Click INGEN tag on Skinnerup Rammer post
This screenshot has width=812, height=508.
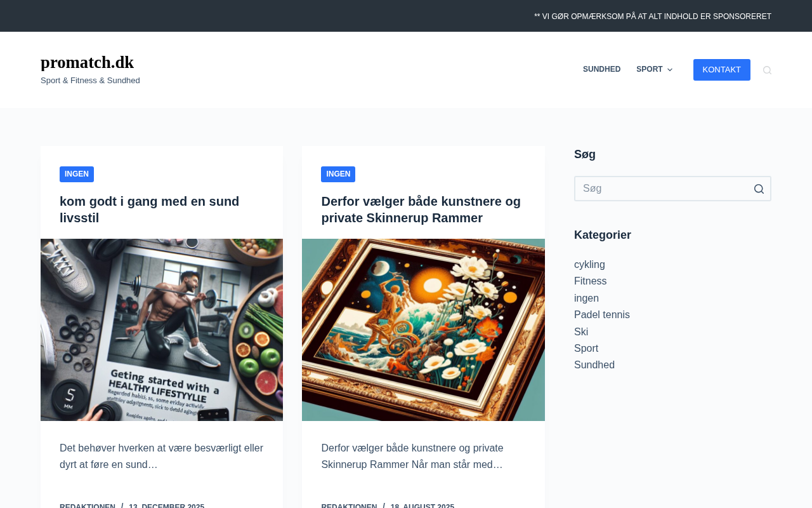tap(338, 174)
